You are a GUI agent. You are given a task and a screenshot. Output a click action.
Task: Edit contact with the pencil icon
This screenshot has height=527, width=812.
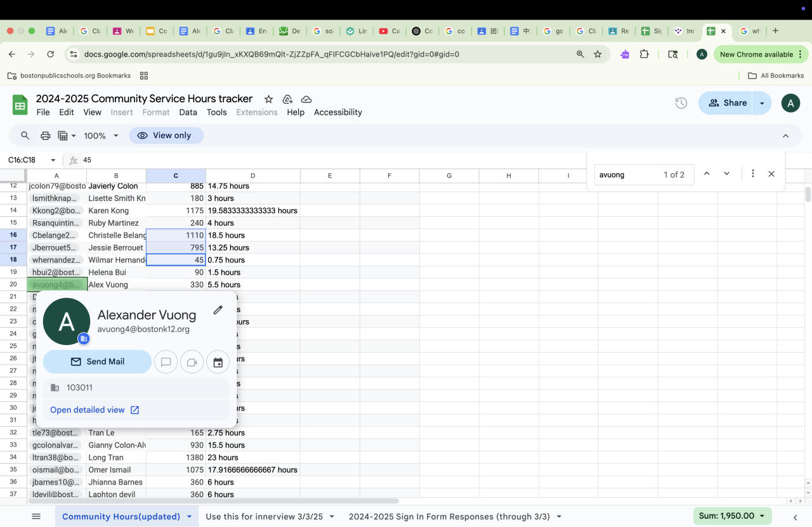pyautogui.click(x=218, y=310)
